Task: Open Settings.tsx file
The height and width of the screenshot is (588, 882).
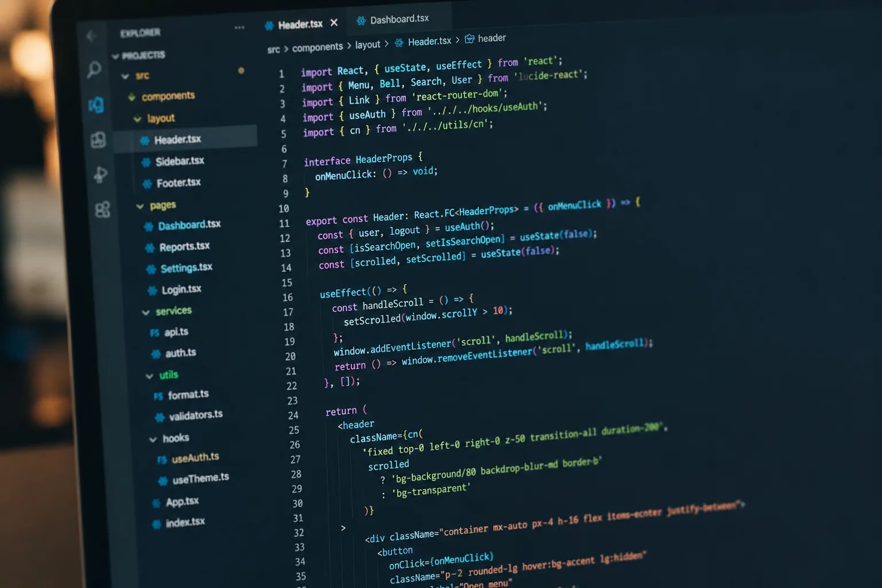Action: click(x=187, y=268)
